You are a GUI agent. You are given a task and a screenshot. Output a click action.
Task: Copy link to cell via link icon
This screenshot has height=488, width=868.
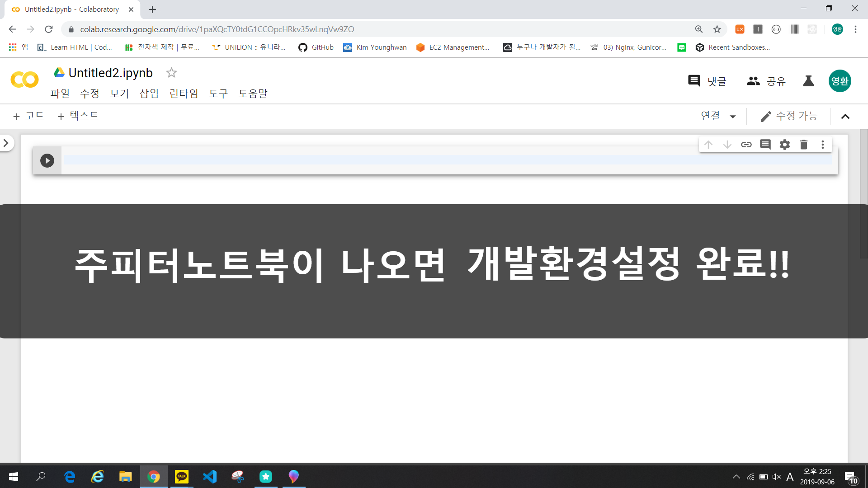[x=746, y=145]
